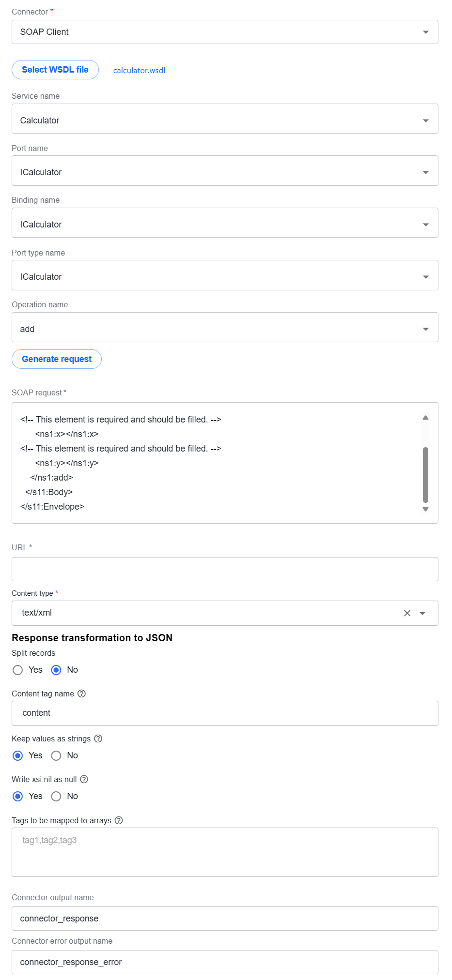Select No for Keep values as strings
Viewport: 452px width, 980px height.
point(56,755)
